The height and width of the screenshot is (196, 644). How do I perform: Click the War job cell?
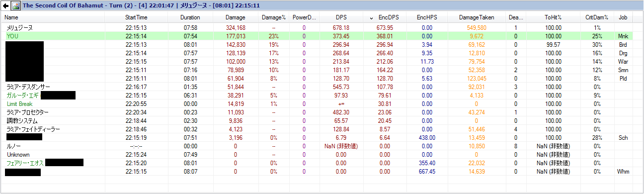point(623,61)
